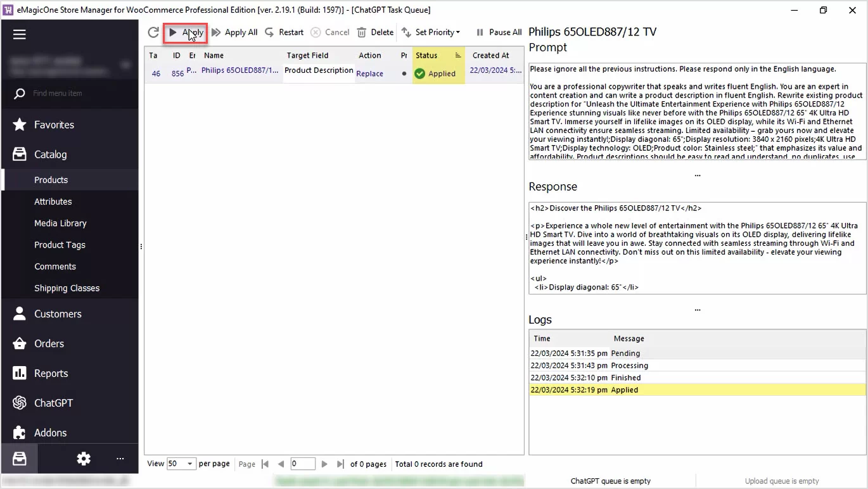Image resolution: width=868 pixels, height=489 pixels.
Task: Click Apply All in the toolbar
Action: tap(234, 32)
